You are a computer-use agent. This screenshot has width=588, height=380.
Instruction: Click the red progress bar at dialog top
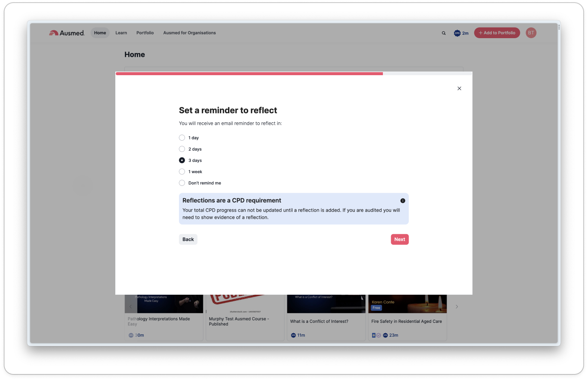click(249, 74)
